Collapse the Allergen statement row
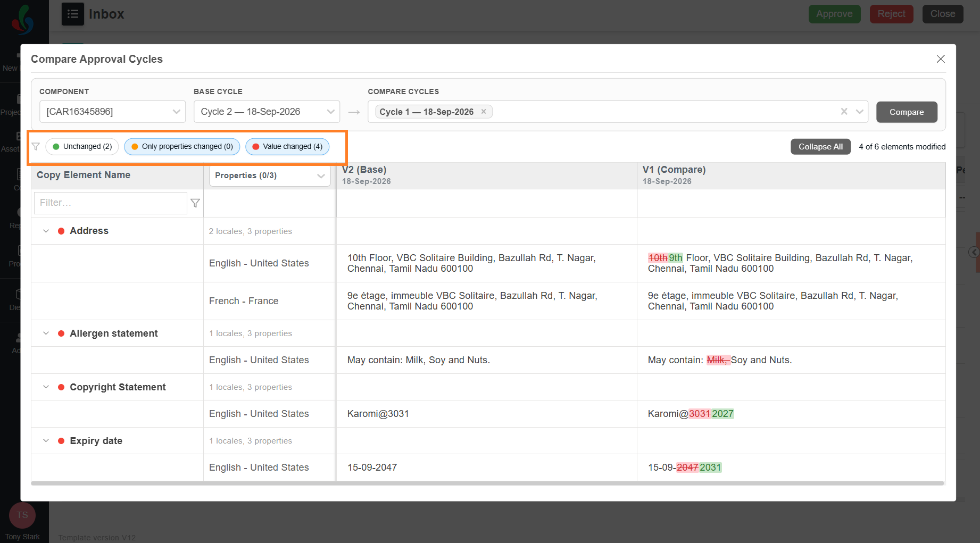This screenshot has height=543, width=980. tap(46, 333)
